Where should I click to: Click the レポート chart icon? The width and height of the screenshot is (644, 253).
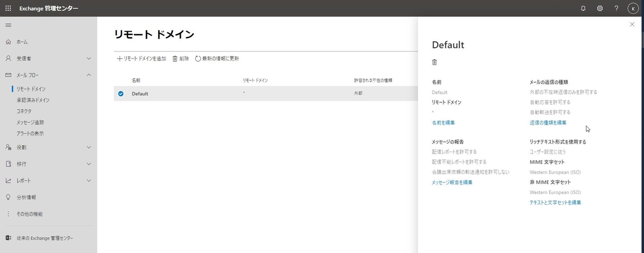point(8,181)
